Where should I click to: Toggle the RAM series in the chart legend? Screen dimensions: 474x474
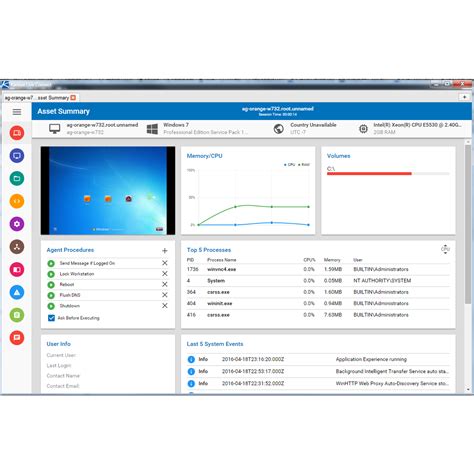304,165
